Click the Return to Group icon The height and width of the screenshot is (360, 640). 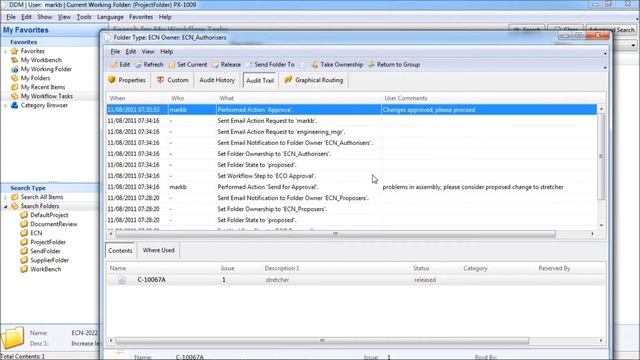(x=371, y=64)
